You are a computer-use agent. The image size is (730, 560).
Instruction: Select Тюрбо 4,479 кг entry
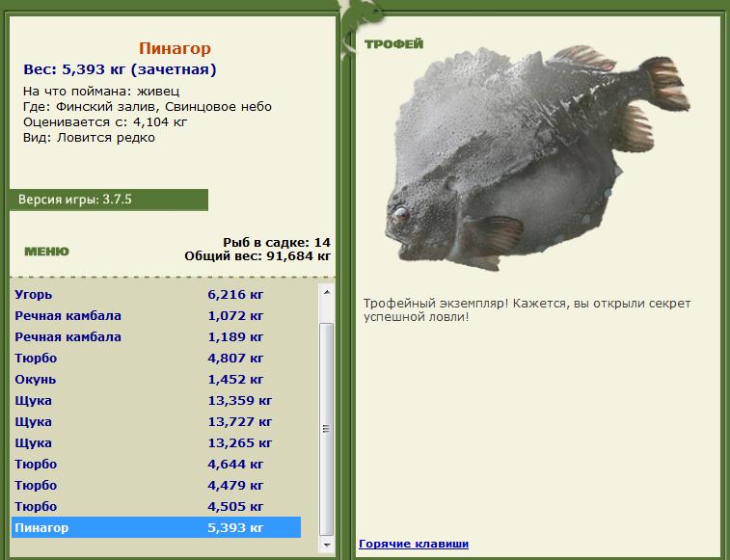pos(156,485)
